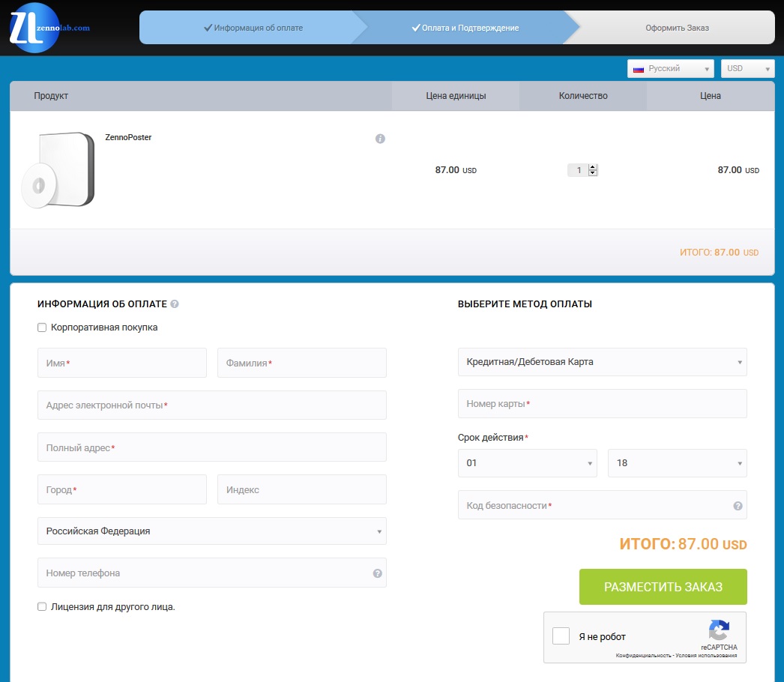The width and height of the screenshot is (784, 682).
Task: Click help icon in phone number field
Action: point(378,573)
